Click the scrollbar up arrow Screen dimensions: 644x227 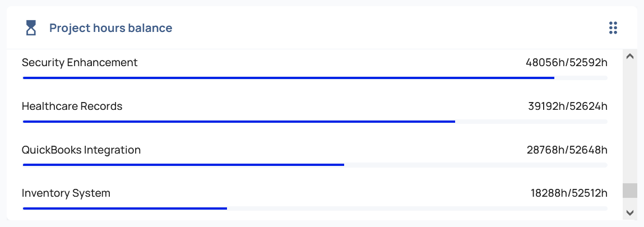coord(629,56)
